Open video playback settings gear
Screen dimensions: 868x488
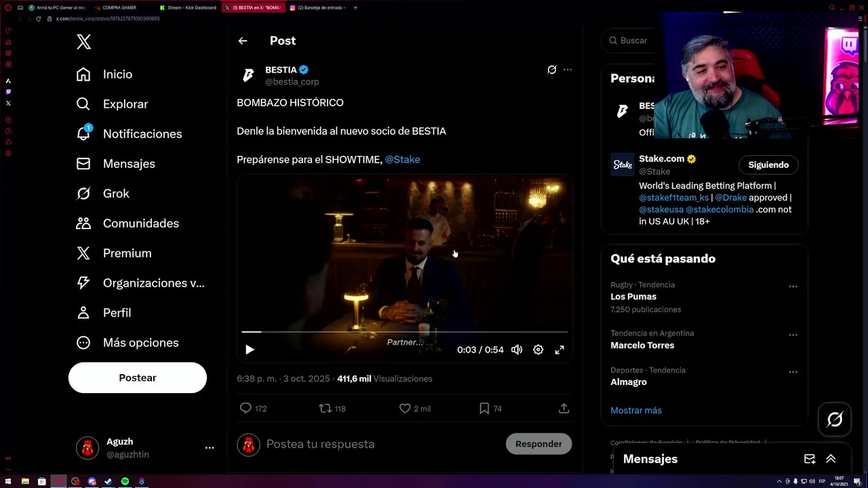(538, 350)
